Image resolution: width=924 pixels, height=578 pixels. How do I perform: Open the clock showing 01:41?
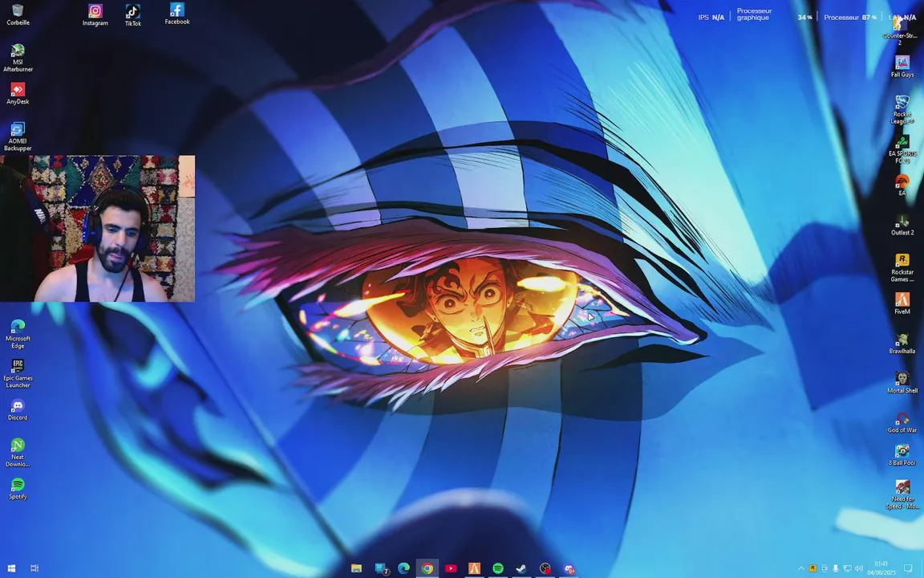(881, 568)
